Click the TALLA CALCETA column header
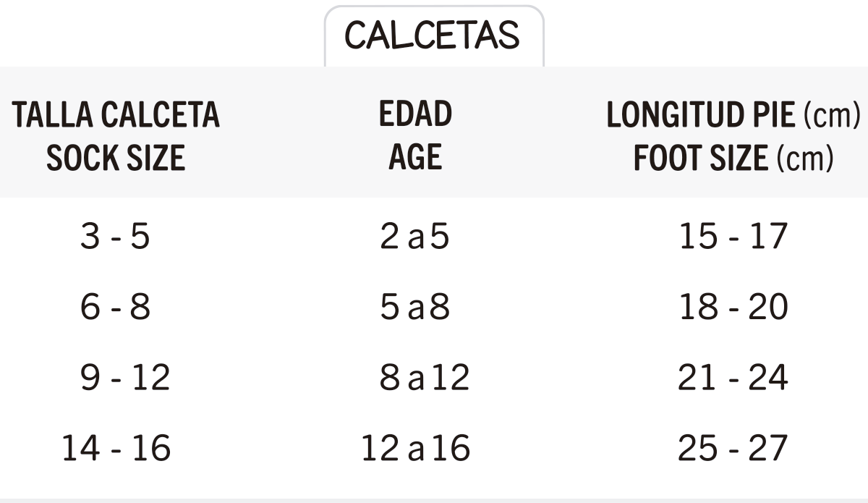 [x=116, y=115]
